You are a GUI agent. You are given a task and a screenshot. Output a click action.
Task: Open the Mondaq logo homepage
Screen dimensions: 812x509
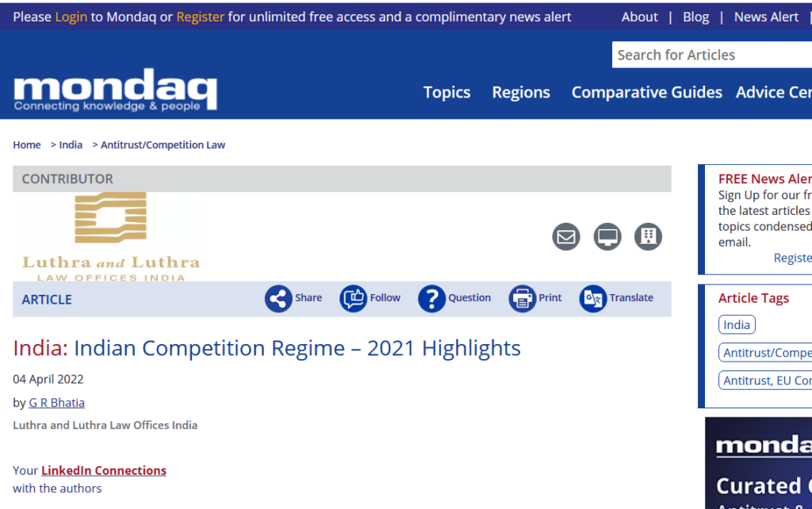(x=115, y=90)
